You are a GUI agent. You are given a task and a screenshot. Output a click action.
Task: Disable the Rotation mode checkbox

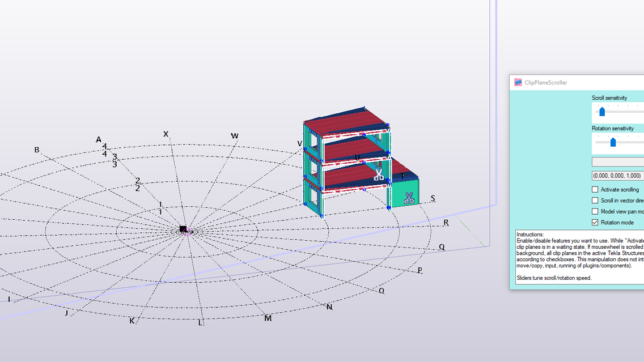[595, 222]
